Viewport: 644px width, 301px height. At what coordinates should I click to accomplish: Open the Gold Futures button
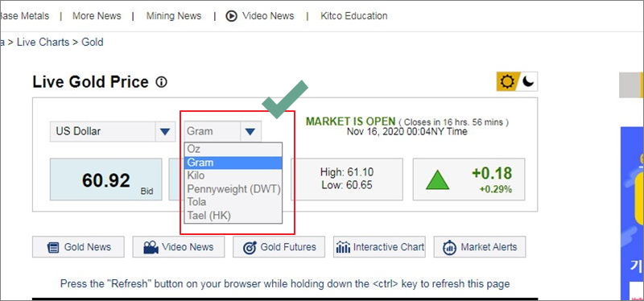(x=279, y=247)
